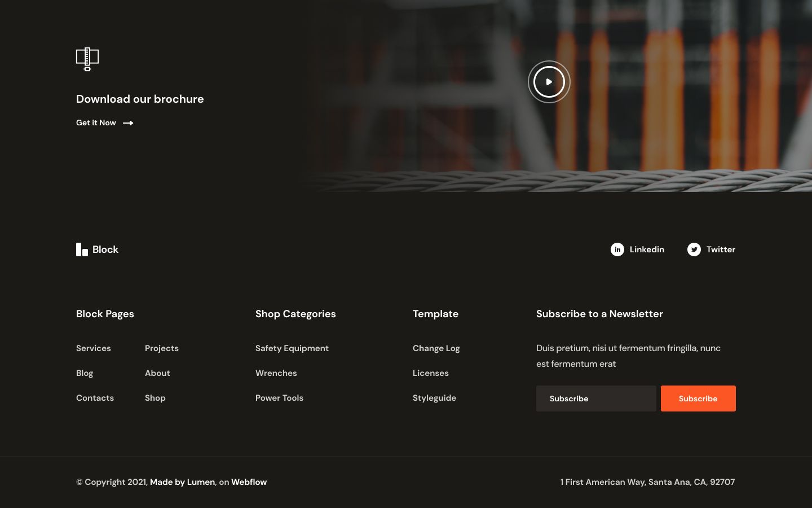
Task: View the Wrenches category
Action: 276,373
